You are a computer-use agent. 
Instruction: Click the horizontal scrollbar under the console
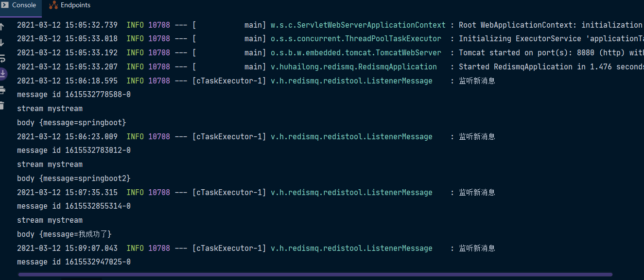point(315,275)
